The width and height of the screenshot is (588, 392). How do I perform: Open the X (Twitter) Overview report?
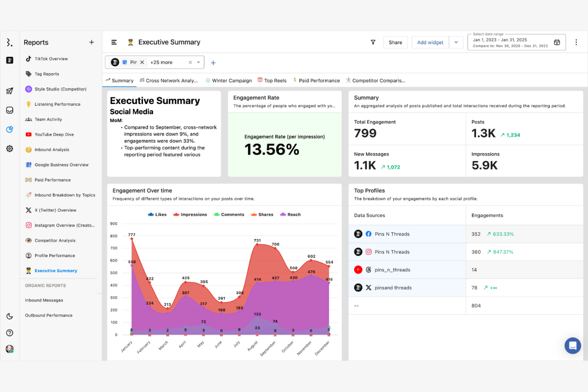pos(56,210)
